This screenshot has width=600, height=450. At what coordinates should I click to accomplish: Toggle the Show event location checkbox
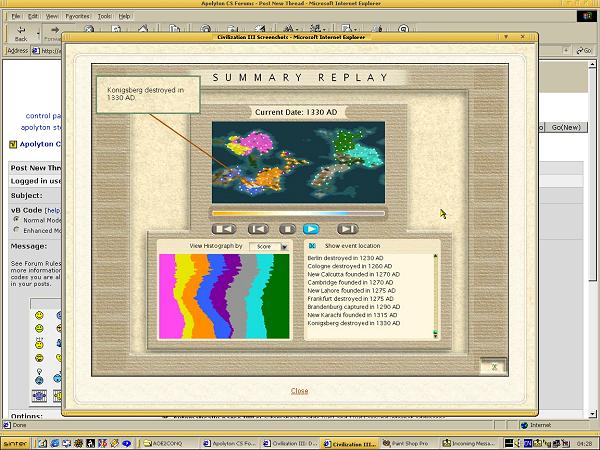[x=312, y=246]
